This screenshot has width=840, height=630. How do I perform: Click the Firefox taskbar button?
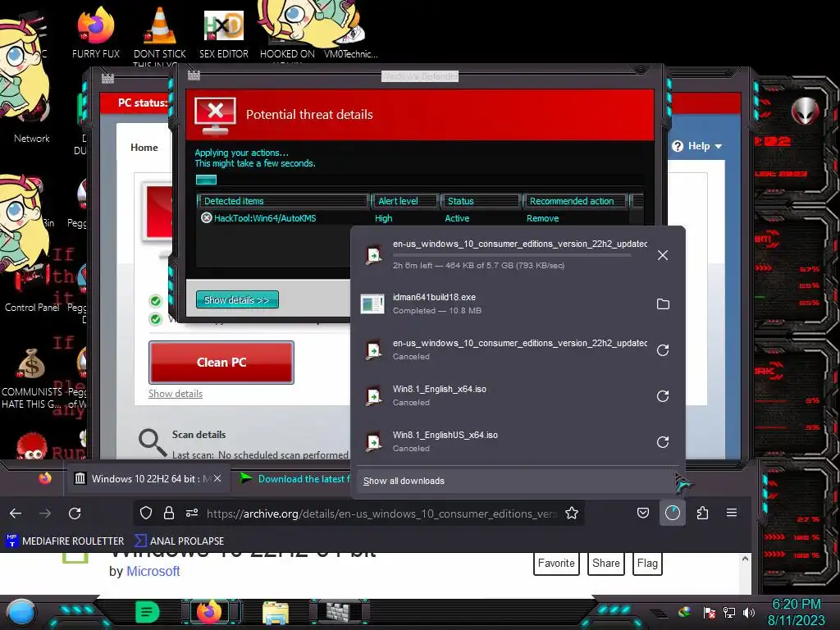pyautogui.click(x=209, y=612)
